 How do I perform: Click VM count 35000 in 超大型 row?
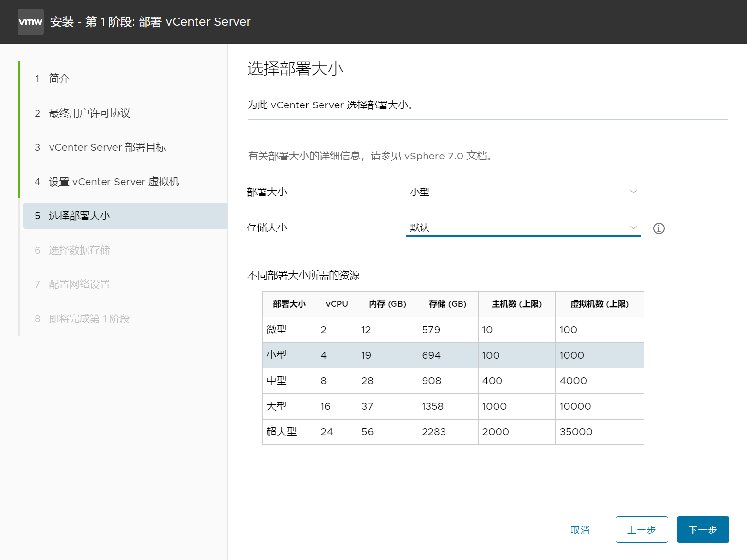pyautogui.click(x=576, y=432)
